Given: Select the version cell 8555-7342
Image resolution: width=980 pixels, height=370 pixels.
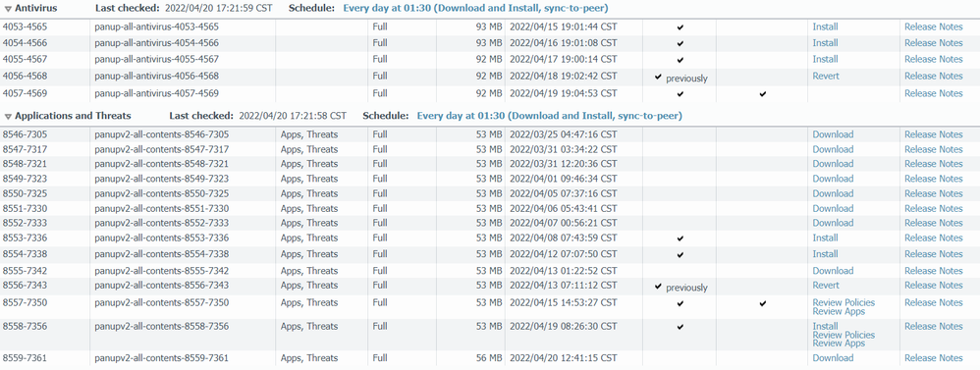Looking at the screenshot, I should point(25,271).
